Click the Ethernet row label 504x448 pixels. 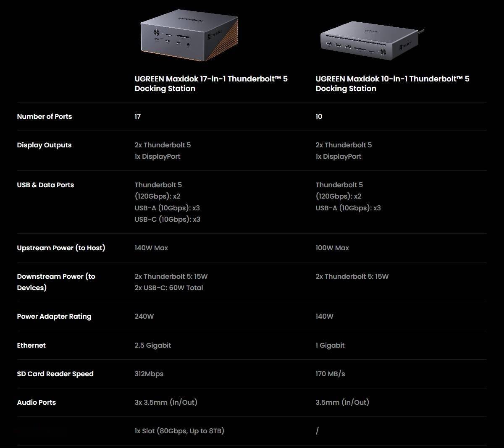pyautogui.click(x=31, y=346)
